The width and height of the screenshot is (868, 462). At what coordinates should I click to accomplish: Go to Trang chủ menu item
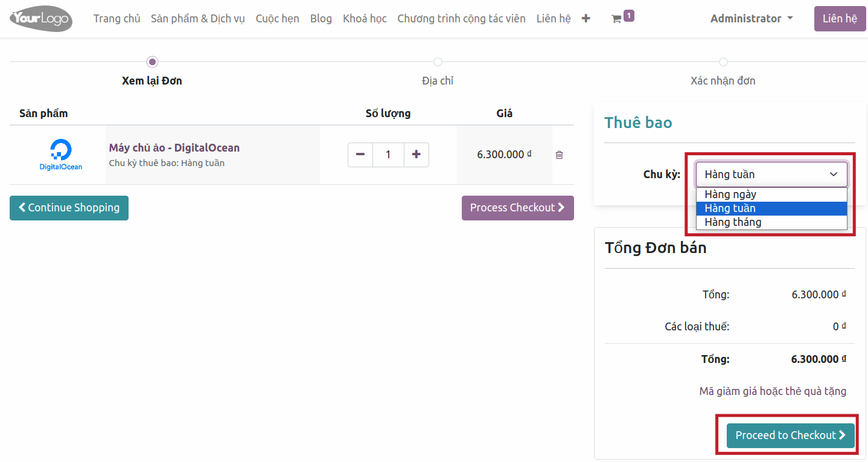(116, 19)
